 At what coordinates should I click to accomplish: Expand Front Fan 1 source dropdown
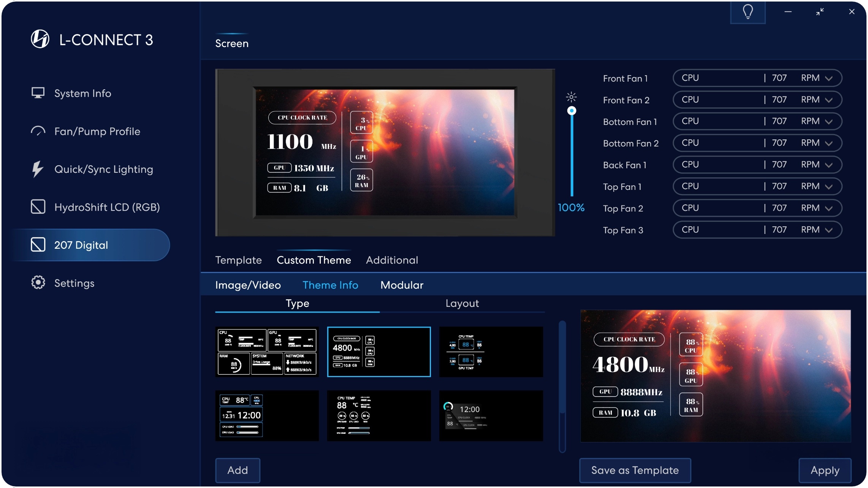coord(829,78)
